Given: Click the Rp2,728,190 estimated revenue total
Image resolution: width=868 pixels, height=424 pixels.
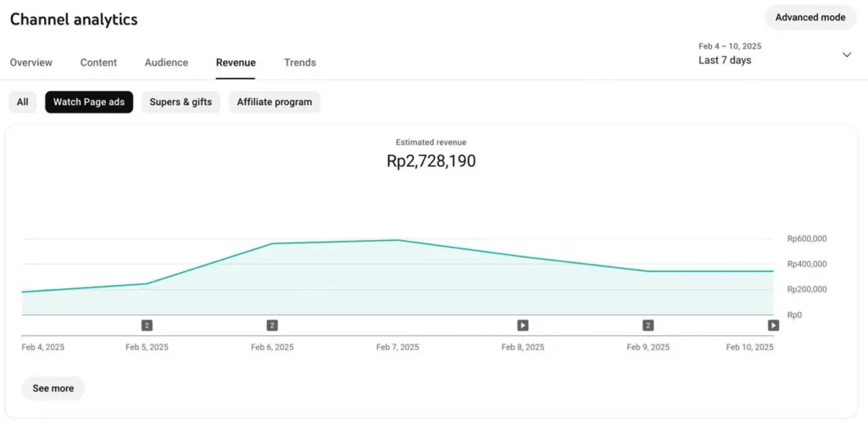Looking at the screenshot, I should pyautogui.click(x=431, y=161).
